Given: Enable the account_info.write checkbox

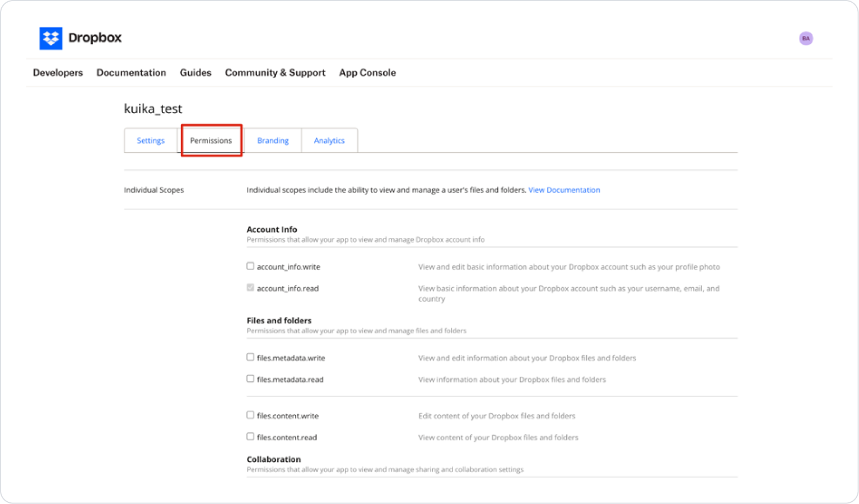Looking at the screenshot, I should pos(250,266).
